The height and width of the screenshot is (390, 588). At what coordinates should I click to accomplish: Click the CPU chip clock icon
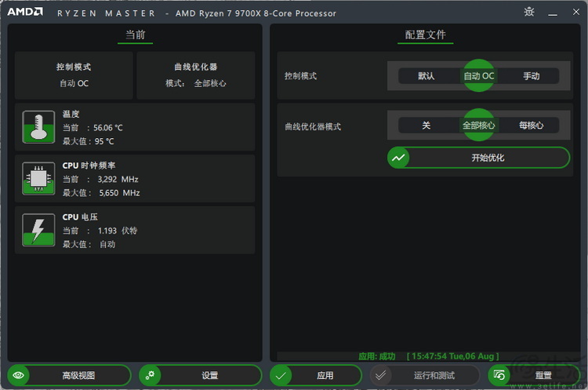pyautogui.click(x=38, y=178)
